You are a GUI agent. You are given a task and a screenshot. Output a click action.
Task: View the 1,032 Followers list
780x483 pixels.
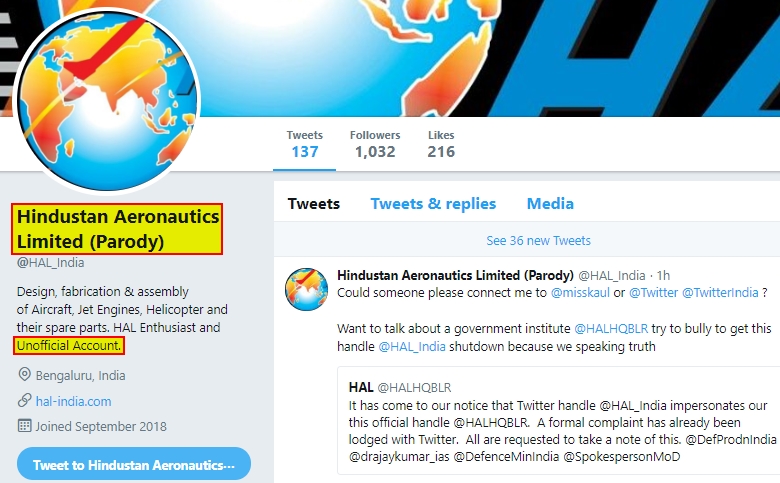click(x=375, y=144)
